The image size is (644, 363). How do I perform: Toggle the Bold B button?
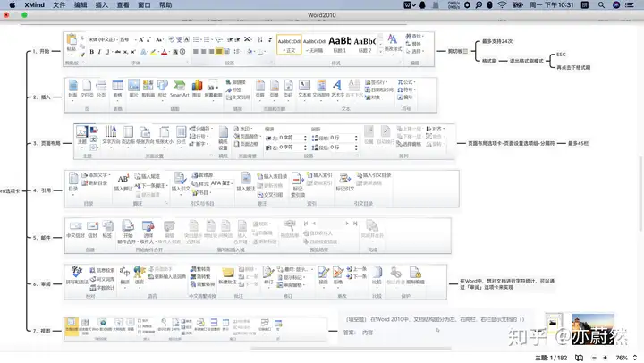pos(91,52)
